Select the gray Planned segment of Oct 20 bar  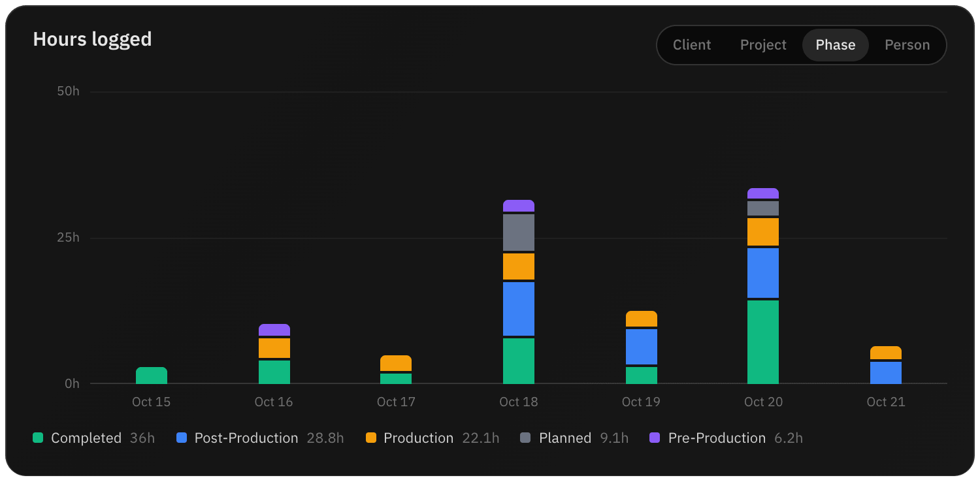[763, 208]
